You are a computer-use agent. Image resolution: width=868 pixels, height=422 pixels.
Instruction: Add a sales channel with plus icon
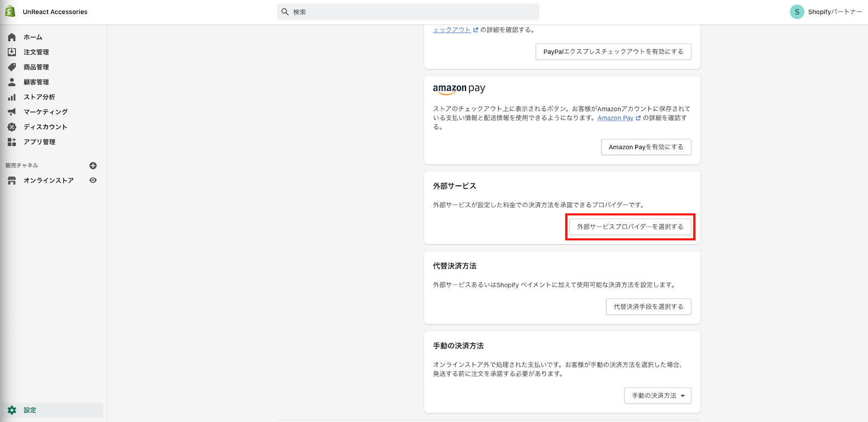tap(93, 165)
